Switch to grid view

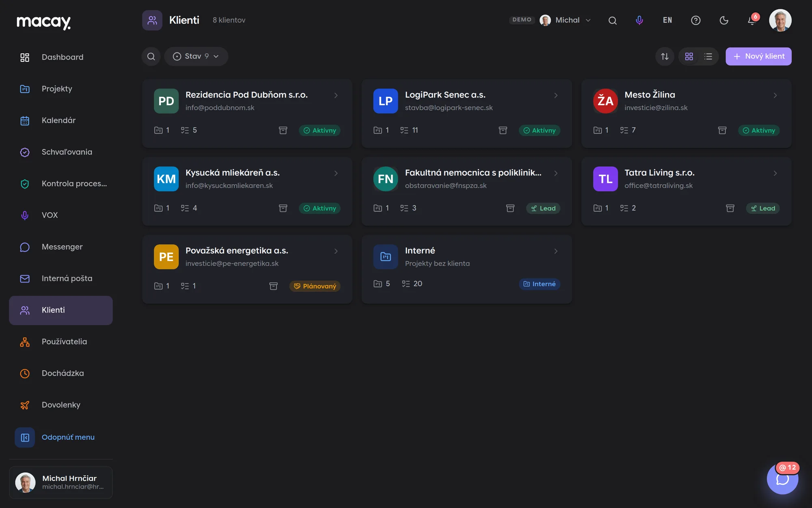pos(689,56)
